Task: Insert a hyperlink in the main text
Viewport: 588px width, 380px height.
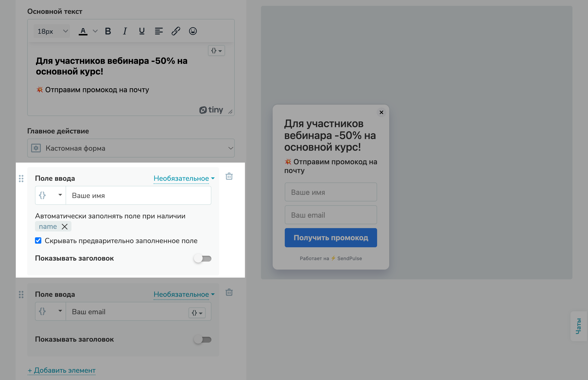Action: click(176, 31)
